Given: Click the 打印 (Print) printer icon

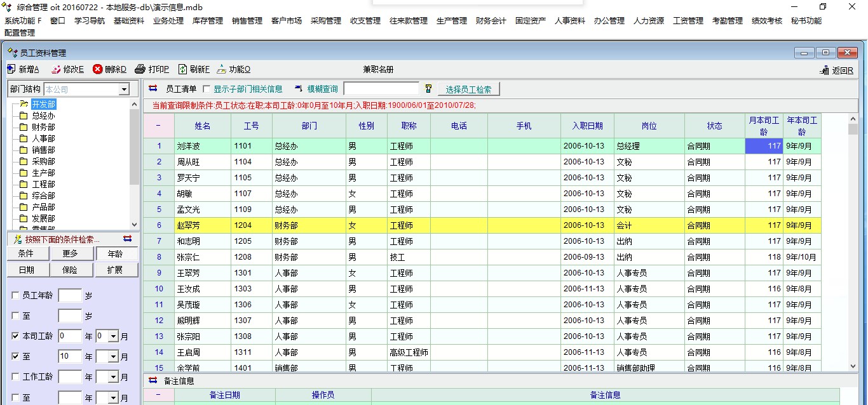Looking at the screenshot, I should point(140,69).
